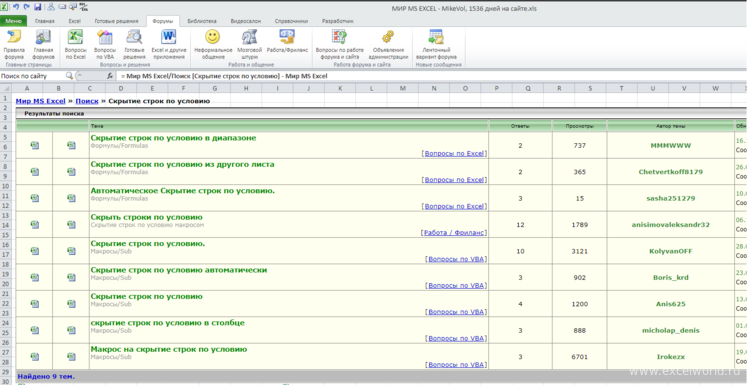
Task: Follow the Мир MS Excel breadcrumb link
Action: (41, 101)
